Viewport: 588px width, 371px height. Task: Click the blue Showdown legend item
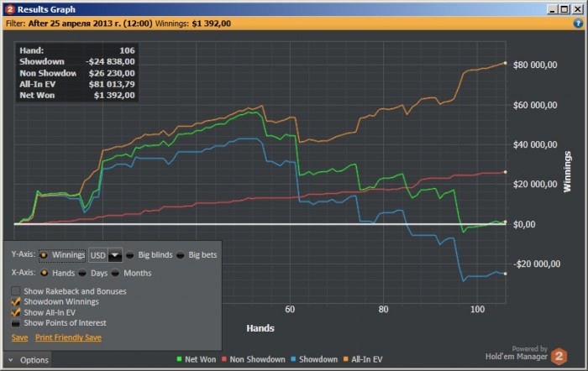click(314, 359)
